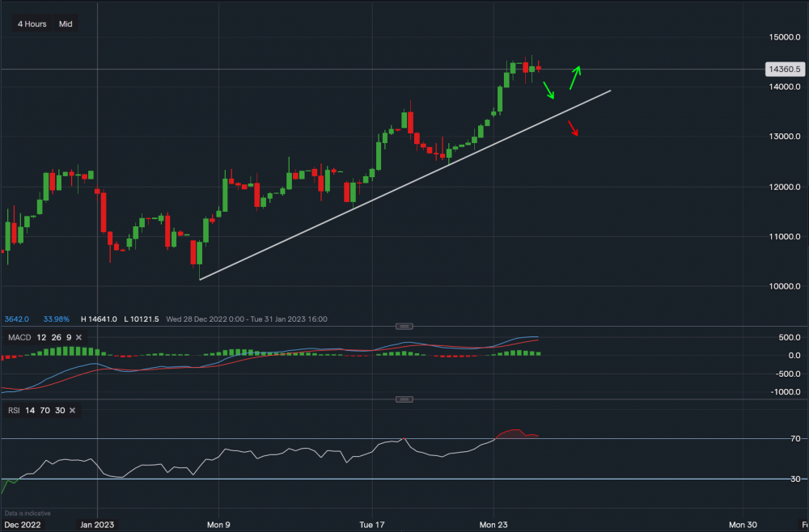Select the Mon 23 date axis label
Image resolution: width=809 pixels, height=532 pixels.
click(493, 525)
